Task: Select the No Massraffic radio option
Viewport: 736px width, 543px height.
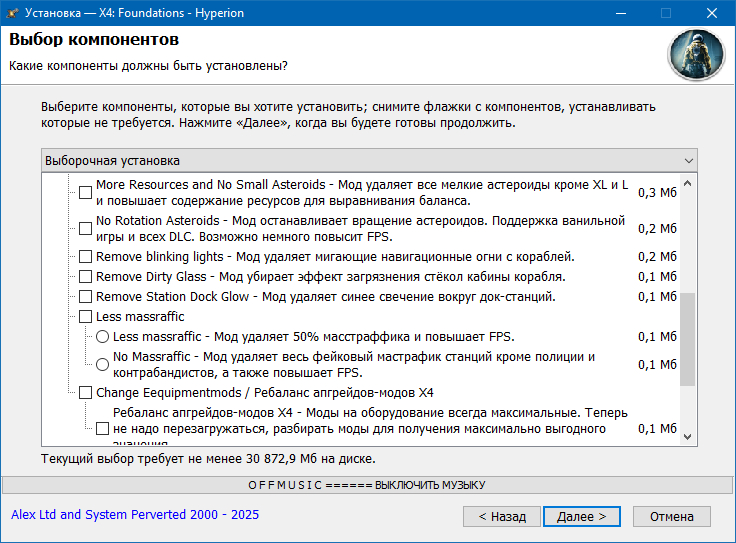Action: 102,365
